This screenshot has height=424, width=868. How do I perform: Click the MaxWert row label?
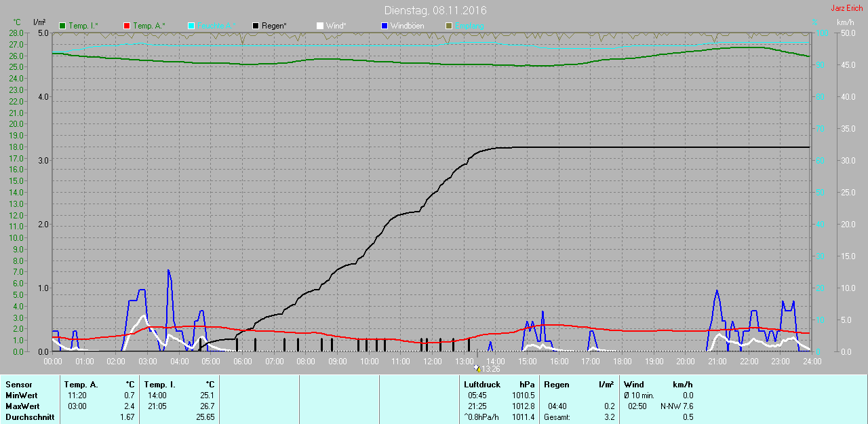[x=22, y=406]
